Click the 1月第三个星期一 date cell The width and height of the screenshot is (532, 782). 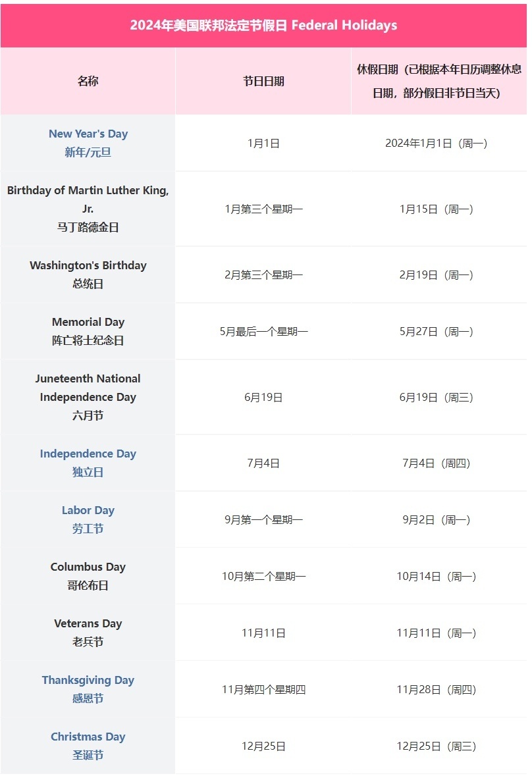pos(263,209)
